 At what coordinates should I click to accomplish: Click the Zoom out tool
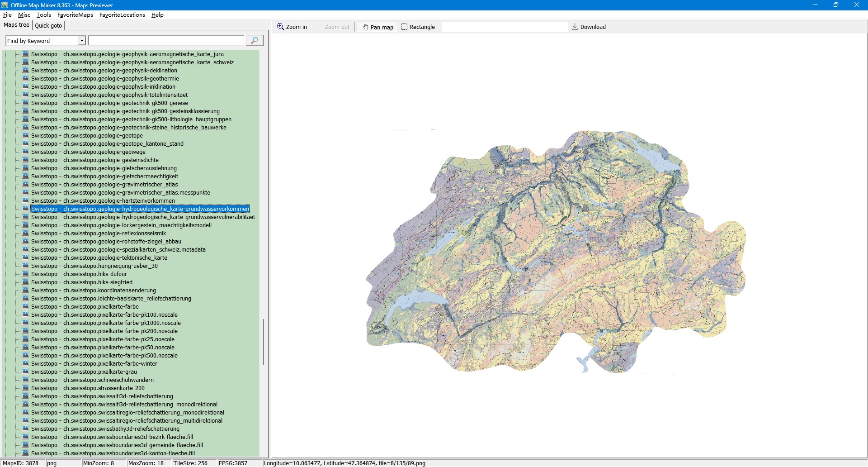point(337,27)
